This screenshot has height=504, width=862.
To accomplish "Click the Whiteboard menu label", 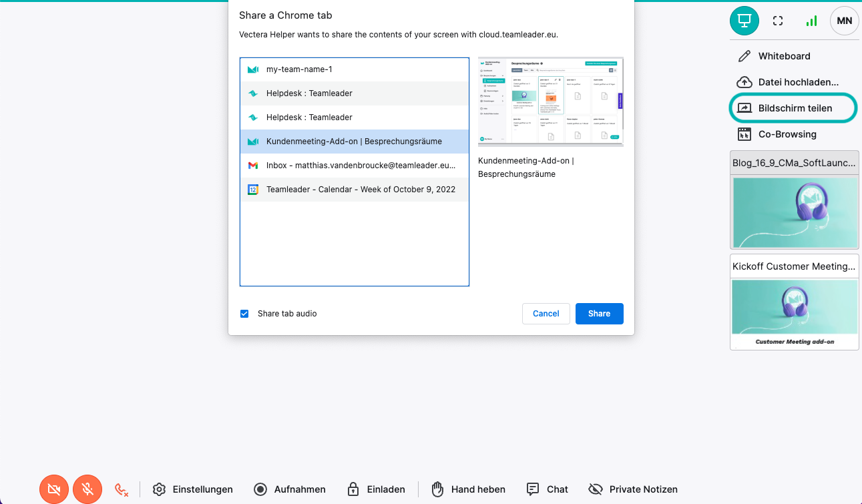I will click(785, 56).
